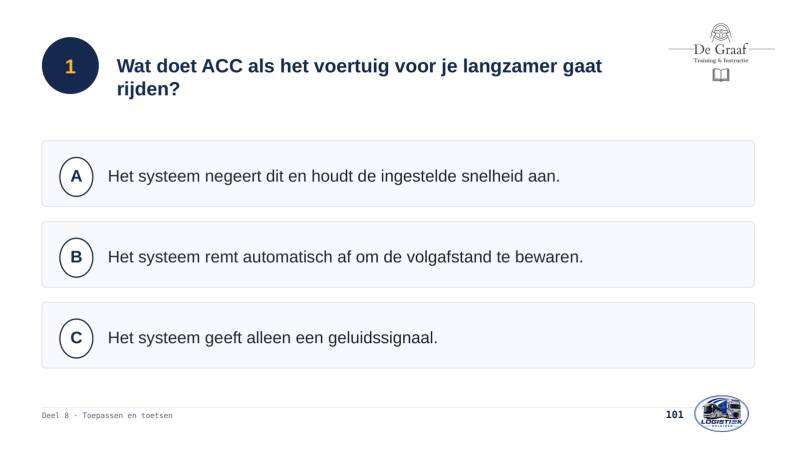799x449 pixels.
Task: Select answer circle A
Action: (76, 176)
